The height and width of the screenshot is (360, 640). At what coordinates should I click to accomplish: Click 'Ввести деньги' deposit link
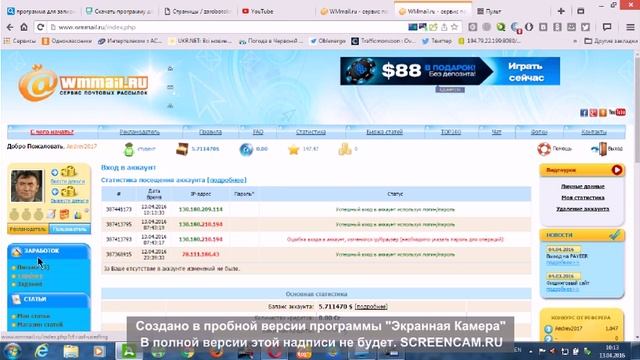coord(68,181)
